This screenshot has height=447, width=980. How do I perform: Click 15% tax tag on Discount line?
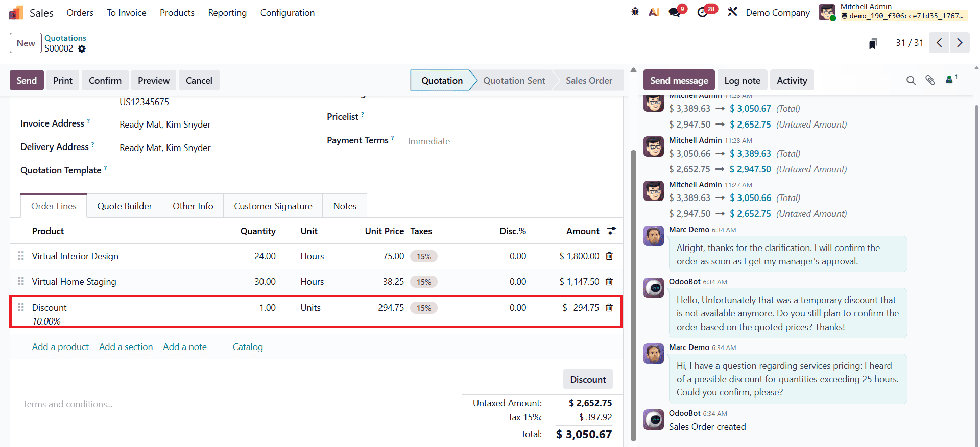[x=424, y=308]
